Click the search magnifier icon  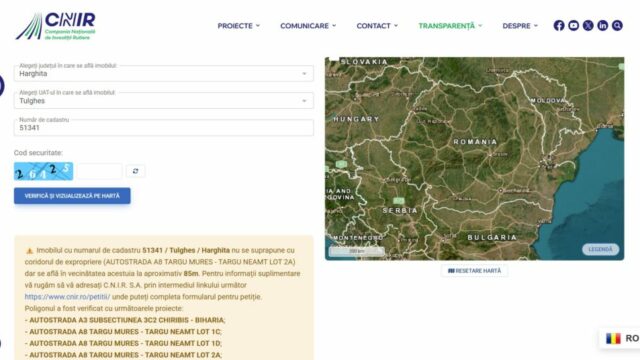coord(617,26)
